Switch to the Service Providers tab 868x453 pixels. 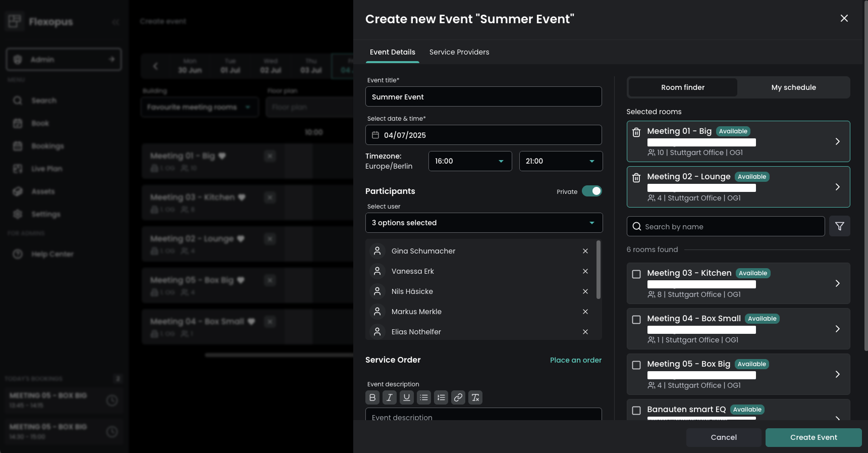[x=459, y=52]
